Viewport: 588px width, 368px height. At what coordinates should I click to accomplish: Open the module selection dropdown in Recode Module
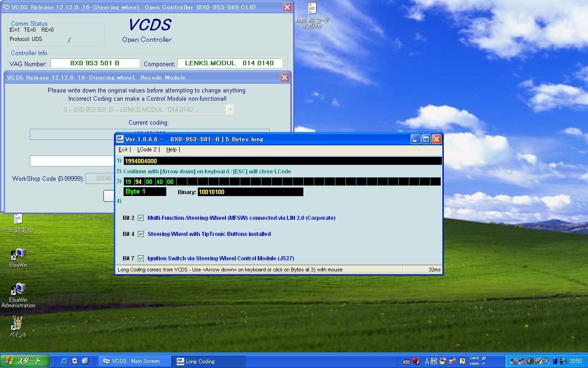click(x=231, y=109)
